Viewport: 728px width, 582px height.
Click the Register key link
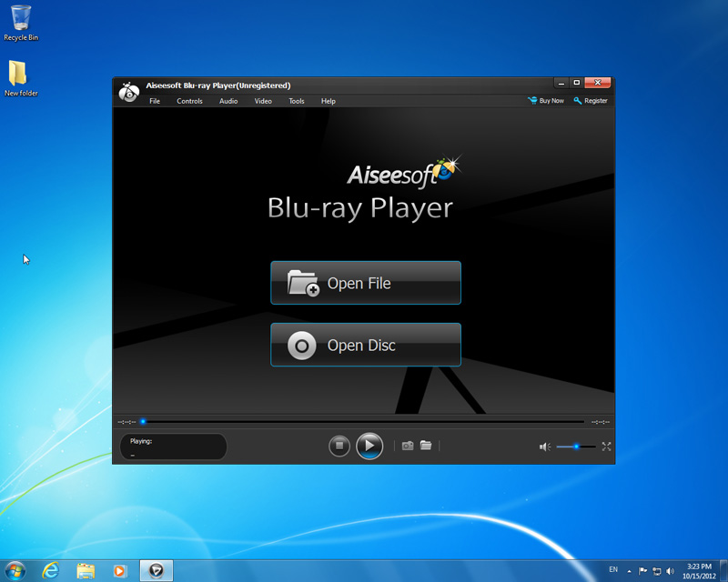pyautogui.click(x=591, y=101)
